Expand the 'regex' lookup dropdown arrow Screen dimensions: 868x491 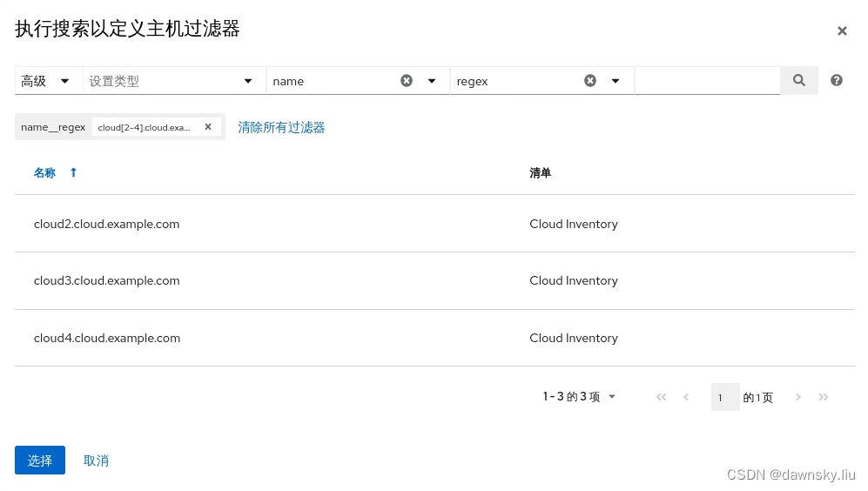[615, 81]
